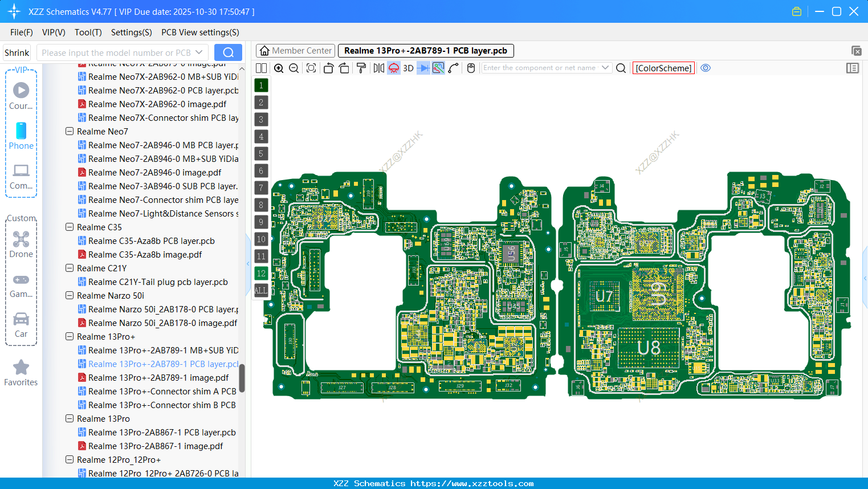Switch to the Member Center tab

(x=296, y=51)
